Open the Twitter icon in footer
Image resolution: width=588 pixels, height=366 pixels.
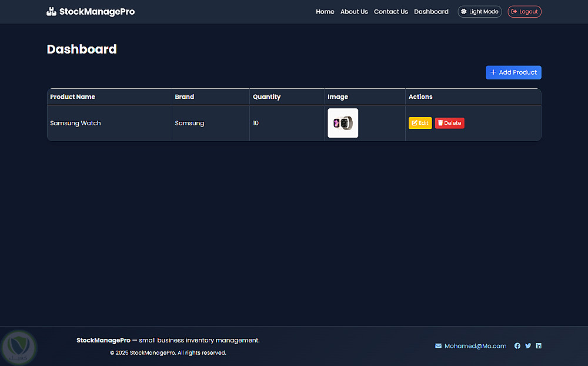528,346
